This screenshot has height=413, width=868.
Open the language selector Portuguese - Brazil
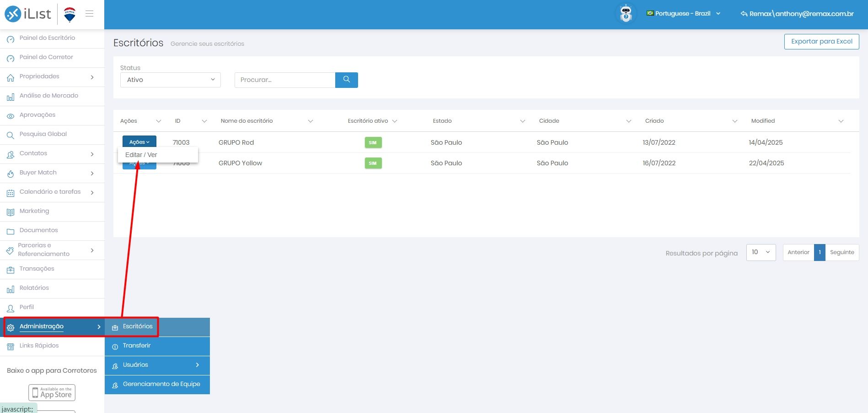coord(683,14)
